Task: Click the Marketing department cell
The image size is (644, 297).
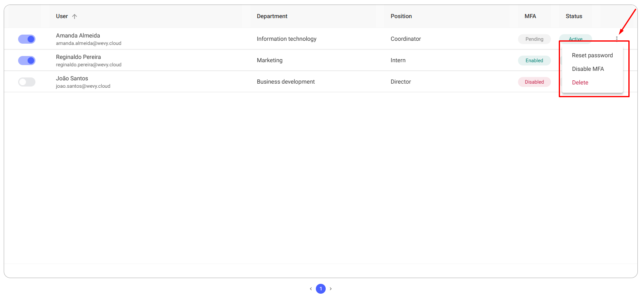Action: [x=270, y=60]
